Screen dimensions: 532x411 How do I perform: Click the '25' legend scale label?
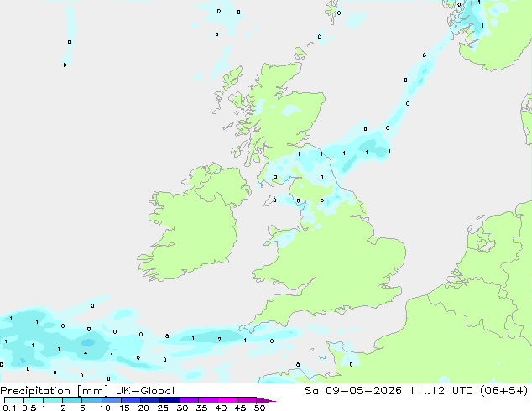(x=163, y=408)
